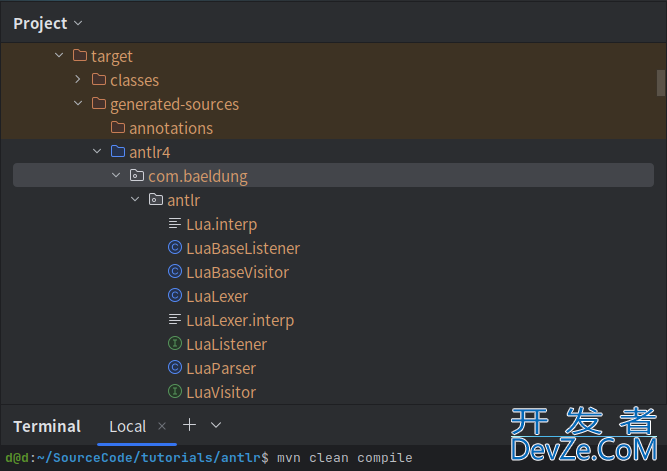Open the Project view dropdown
This screenshot has height=471, width=667.
coord(78,23)
